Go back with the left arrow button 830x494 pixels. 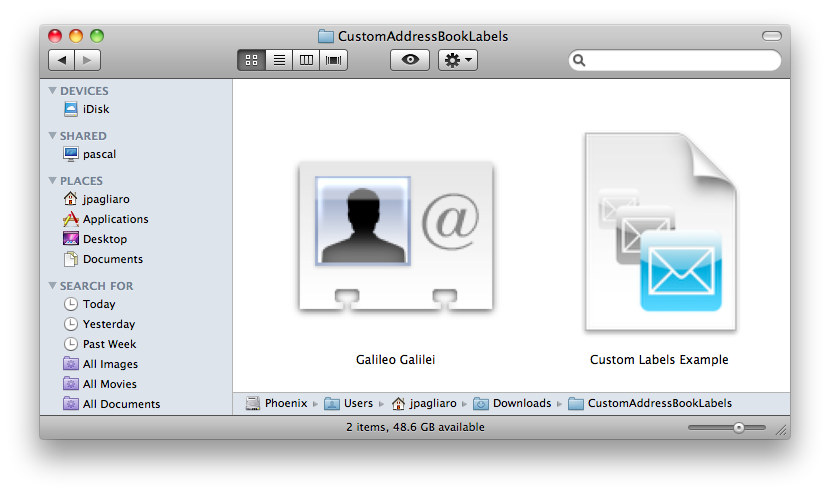[61, 60]
